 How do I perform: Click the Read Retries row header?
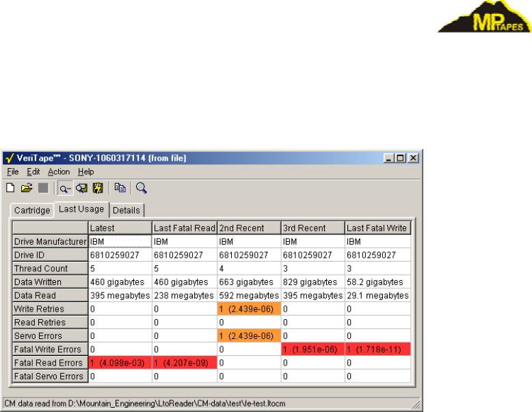(50, 322)
